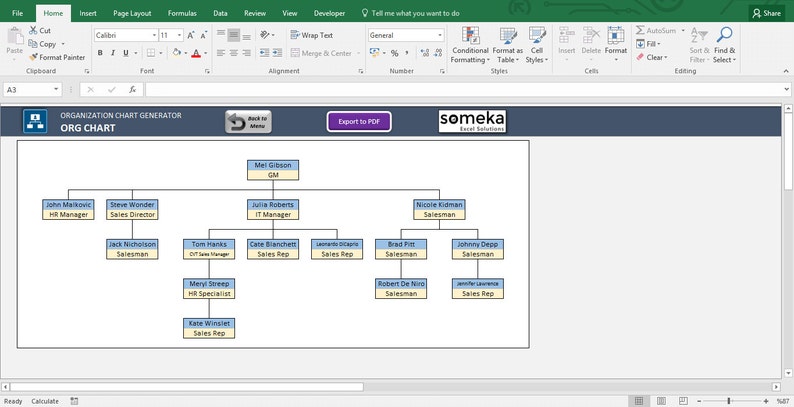This screenshot has width=794, height=407.
Task: Apply Comma Style number format
Action: tap(408, 53)
